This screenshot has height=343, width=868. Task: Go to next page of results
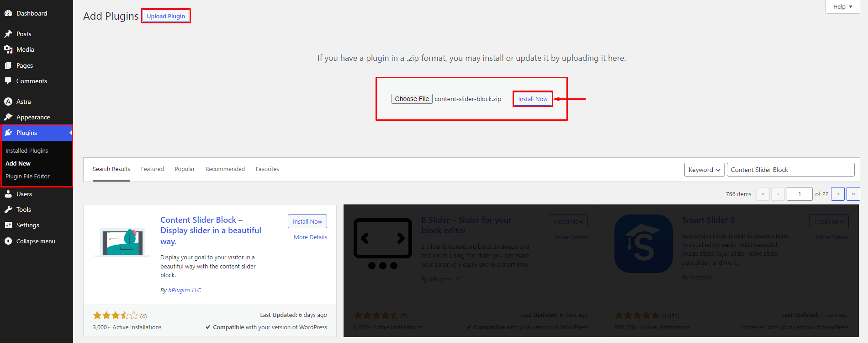pos(838,194)
